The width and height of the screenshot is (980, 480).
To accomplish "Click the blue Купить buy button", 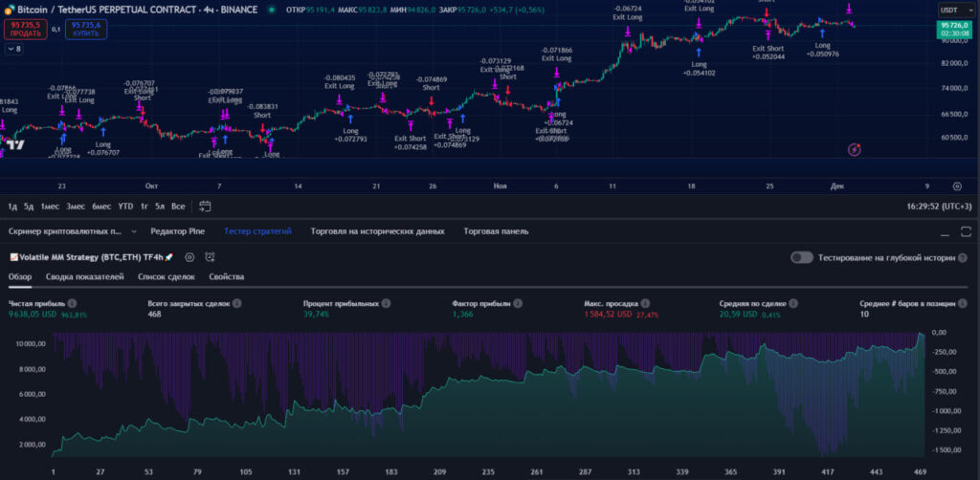I will (x=85, y=30).
